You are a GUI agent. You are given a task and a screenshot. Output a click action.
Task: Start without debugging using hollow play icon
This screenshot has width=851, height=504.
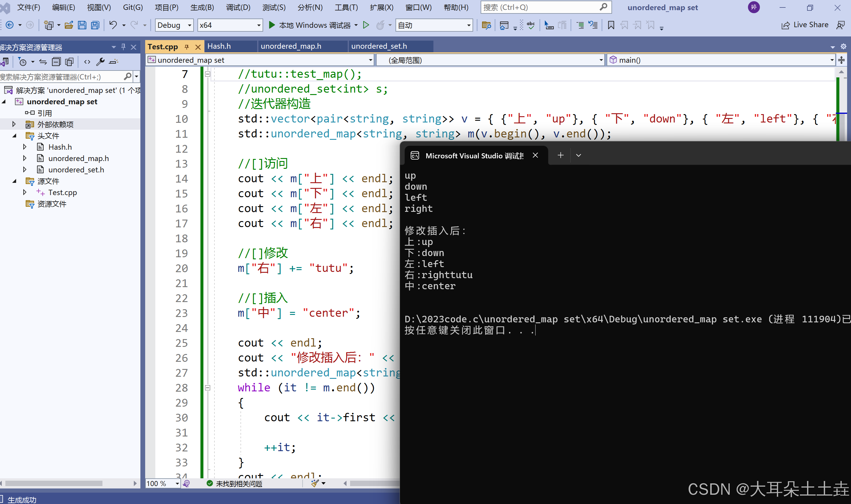coord(366,25)
